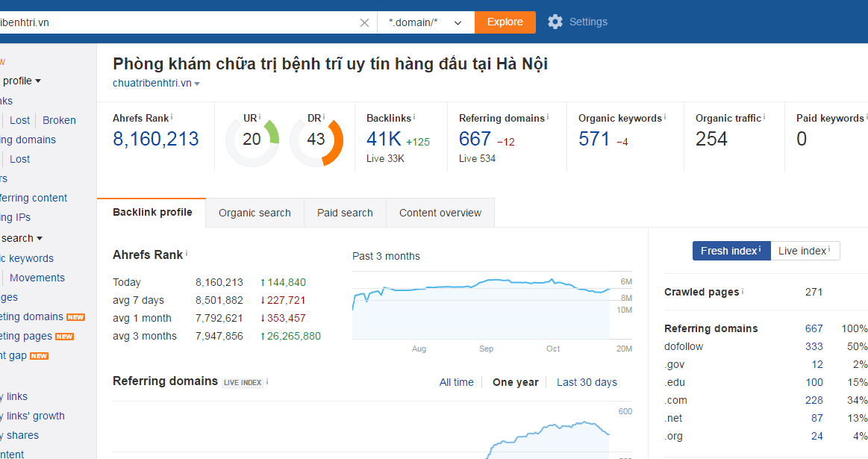Open the Broken backlinks sidebar link
The image size is (868, 459).
(x=59, y=120)
